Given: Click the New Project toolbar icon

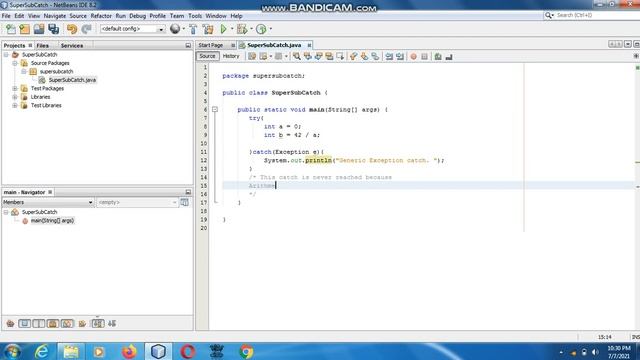Looking at the screenshot, I should pyautogui.click(x=24, y=29).
